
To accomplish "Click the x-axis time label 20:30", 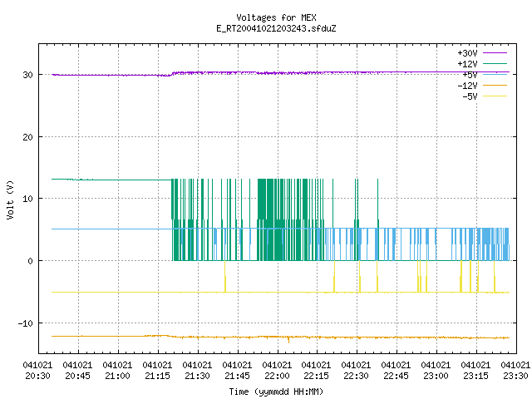I will (37, 376).
